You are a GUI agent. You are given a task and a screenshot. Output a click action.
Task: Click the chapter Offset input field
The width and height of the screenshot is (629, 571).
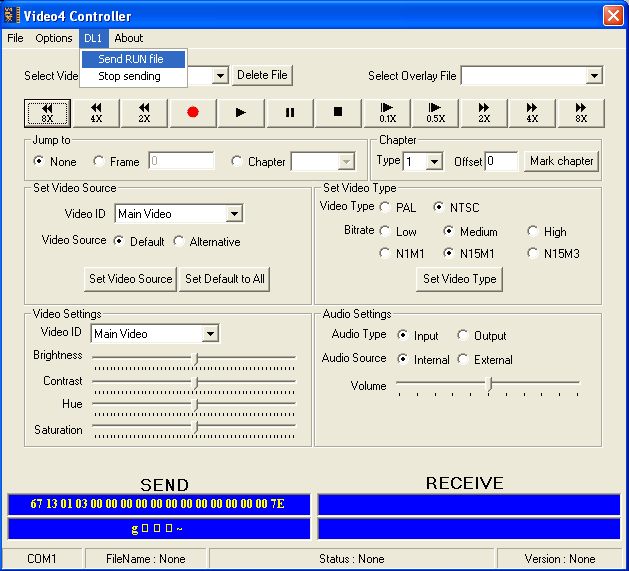coord(501,161)
